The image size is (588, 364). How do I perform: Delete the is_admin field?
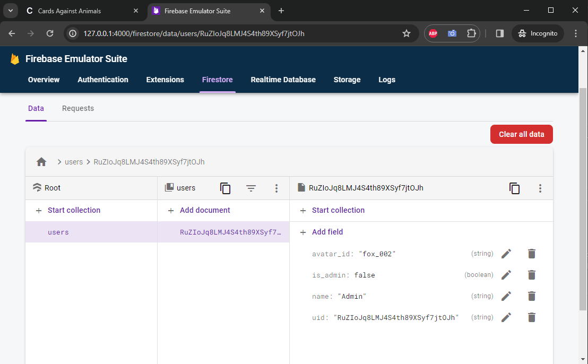pos(532,275)
